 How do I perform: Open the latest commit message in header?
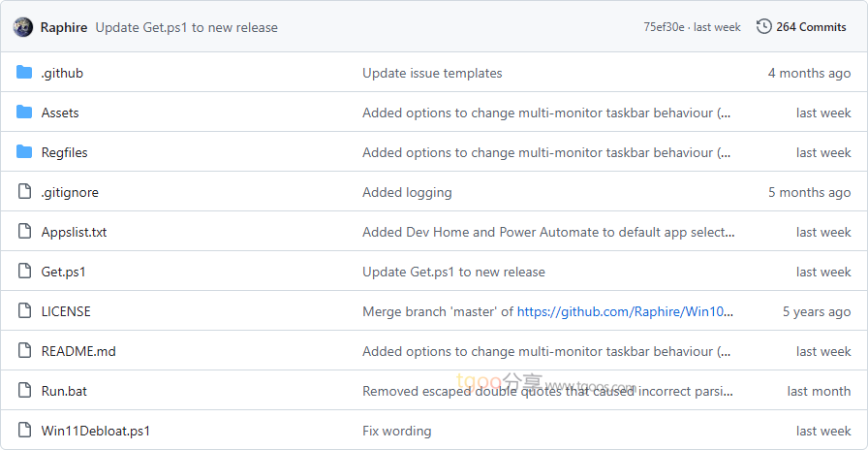coord(186,27)
